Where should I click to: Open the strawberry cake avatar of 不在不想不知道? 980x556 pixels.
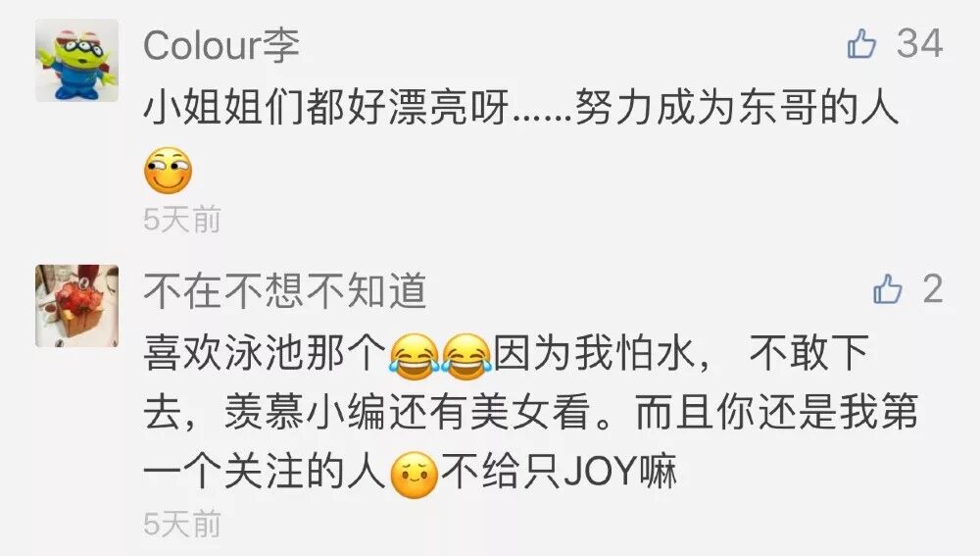tap(76, 306)
